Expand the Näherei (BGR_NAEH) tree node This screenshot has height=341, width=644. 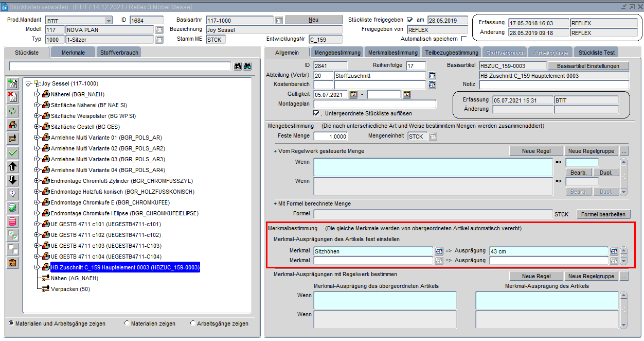pos(37,94)
